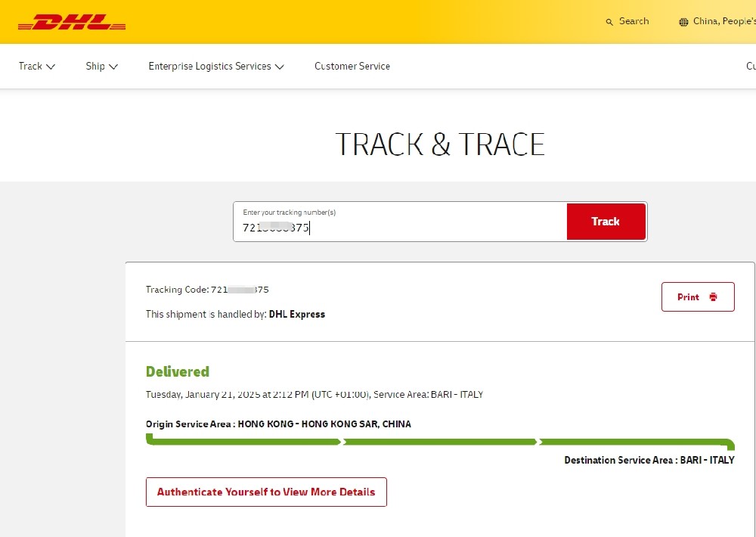Screen dimensions: 756x537
Task: Click the Search text link in header
Action: (x=634, y=21)
